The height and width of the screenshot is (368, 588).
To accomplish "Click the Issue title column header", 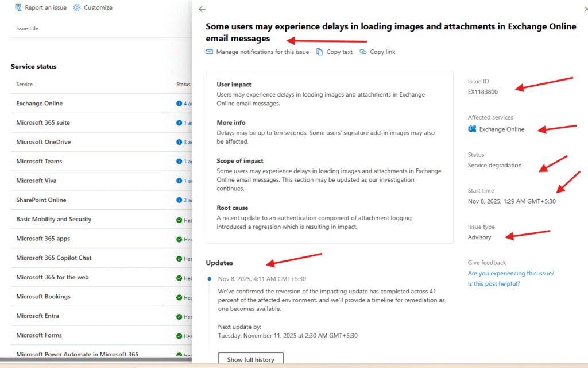I will click(27, 28).
